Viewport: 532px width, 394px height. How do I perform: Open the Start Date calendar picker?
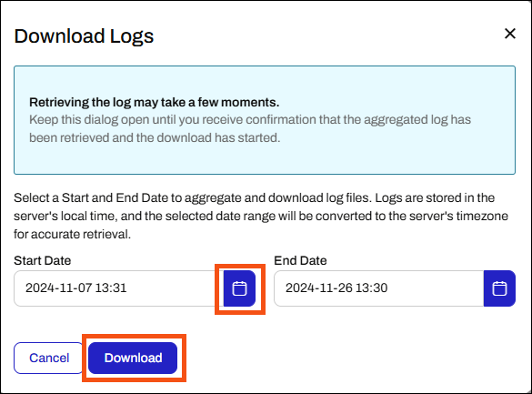pyautogui.click(x=239, y=288)
